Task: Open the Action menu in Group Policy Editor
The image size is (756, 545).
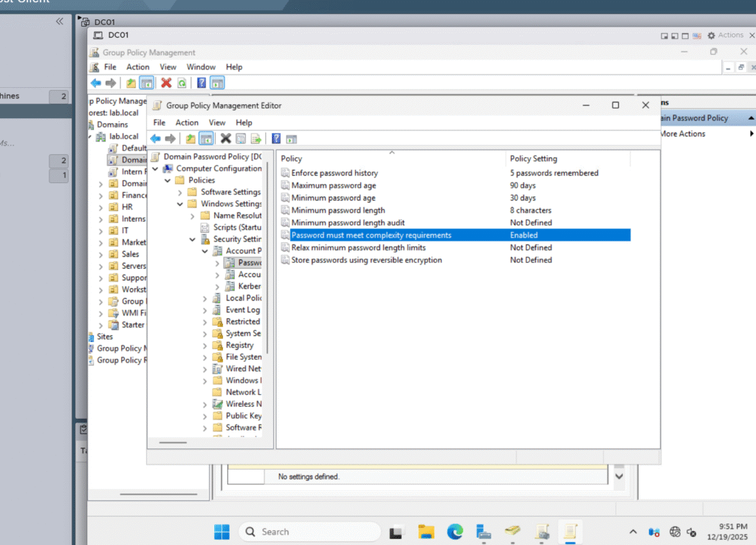Action: click(187, 123)
